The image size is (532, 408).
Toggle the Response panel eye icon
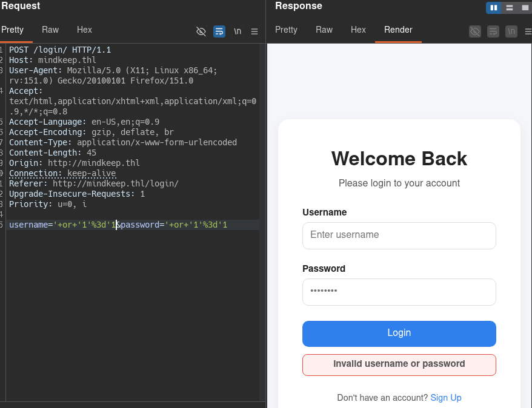(x=475, y=31)
